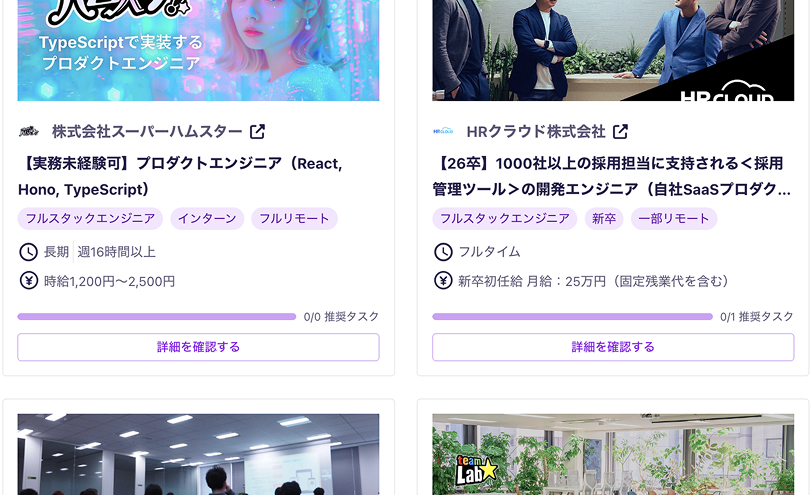The width and height of the screenshot is (810, 495).
Task: Click clock icon next to 長期
Action: (28, 252)
